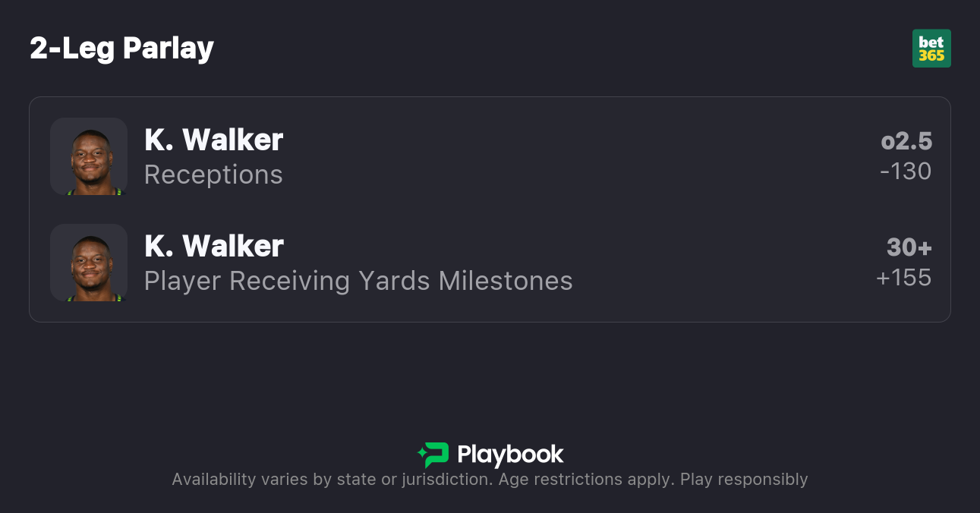Click the "Receptions" market label
The image size is (980, 513).
[x=213, y=175]
